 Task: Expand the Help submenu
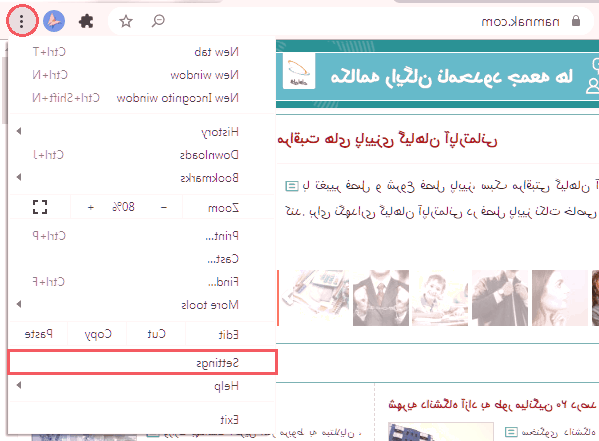click(x=141, y=386)
